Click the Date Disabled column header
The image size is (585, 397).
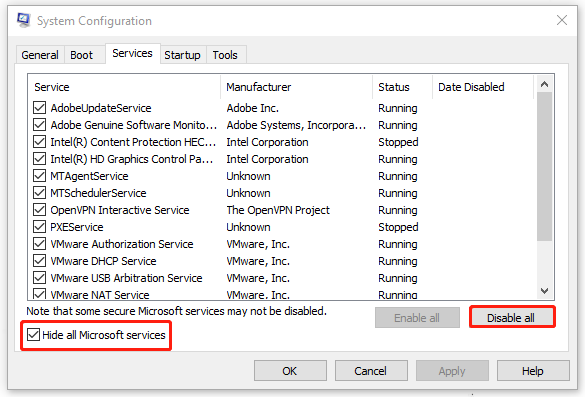point(483,87)
